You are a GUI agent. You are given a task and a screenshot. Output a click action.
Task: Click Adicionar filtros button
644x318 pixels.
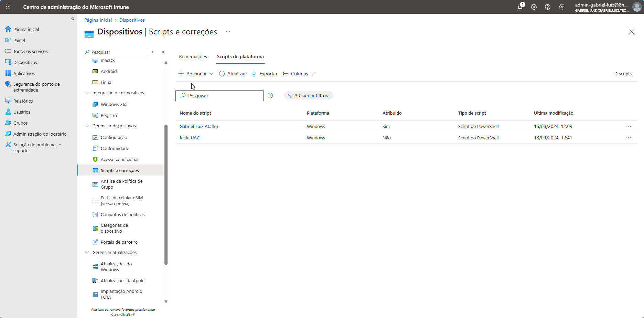(x=309, y=95)
